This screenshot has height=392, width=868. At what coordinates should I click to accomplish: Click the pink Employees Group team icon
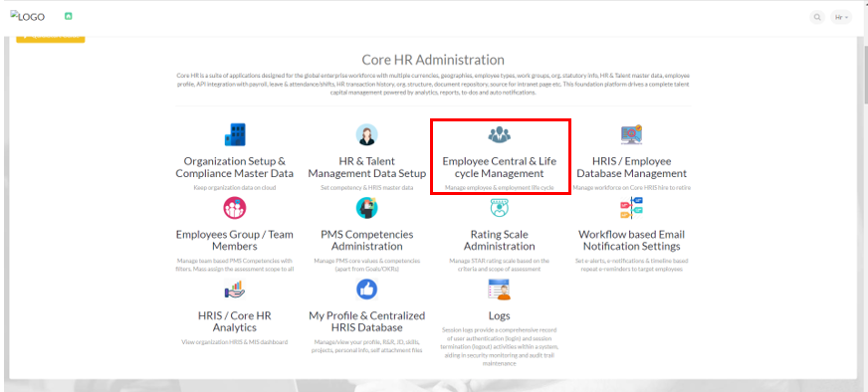pyautogui.click(x=235, y=208)
